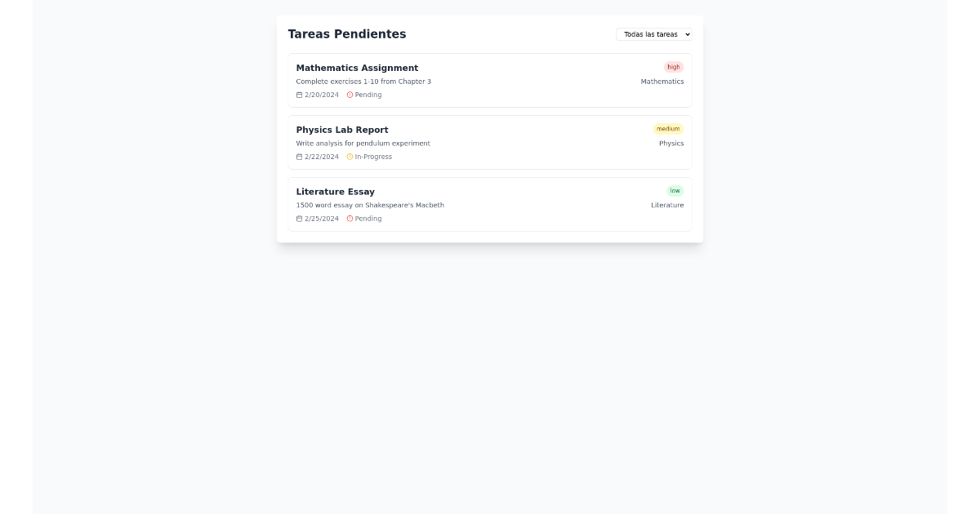Click the calendar icon on Mathematics Assignment
This screenshot has height=514, width=980.
click(299, 95)
